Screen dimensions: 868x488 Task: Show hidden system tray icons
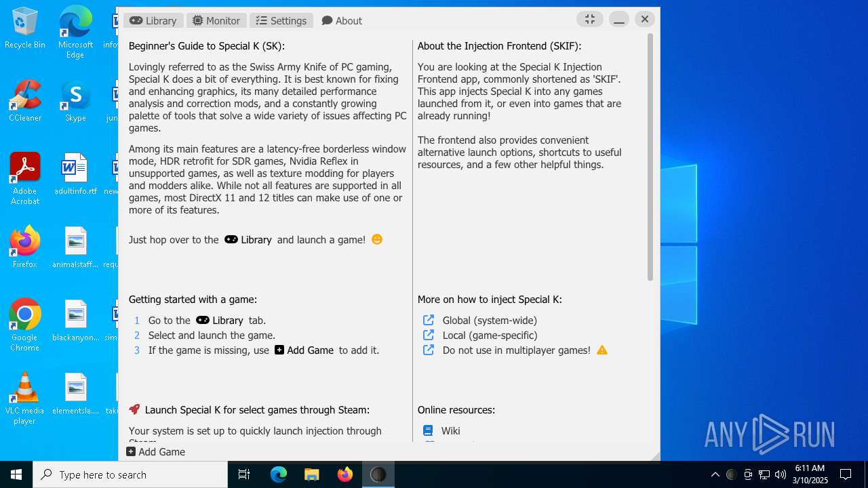[715, 474]
